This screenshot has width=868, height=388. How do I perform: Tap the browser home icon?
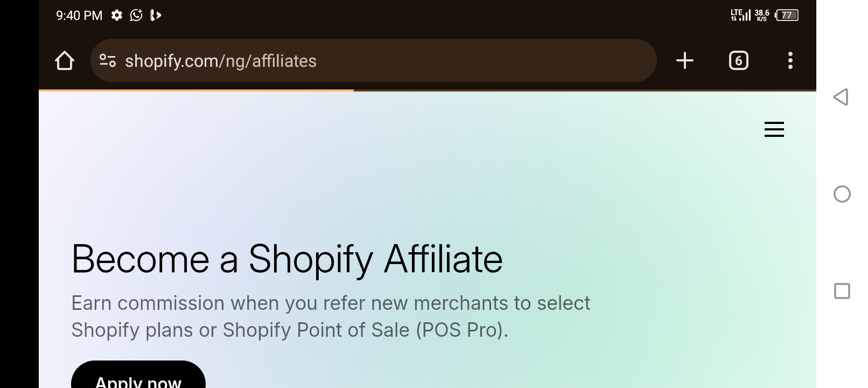[65, 60]
